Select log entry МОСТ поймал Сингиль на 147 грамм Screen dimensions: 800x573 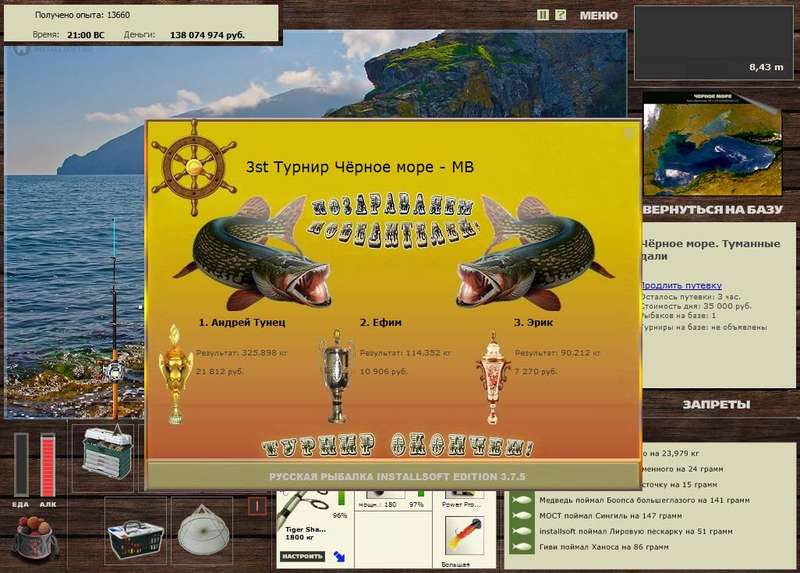click(x=611, y=516)
